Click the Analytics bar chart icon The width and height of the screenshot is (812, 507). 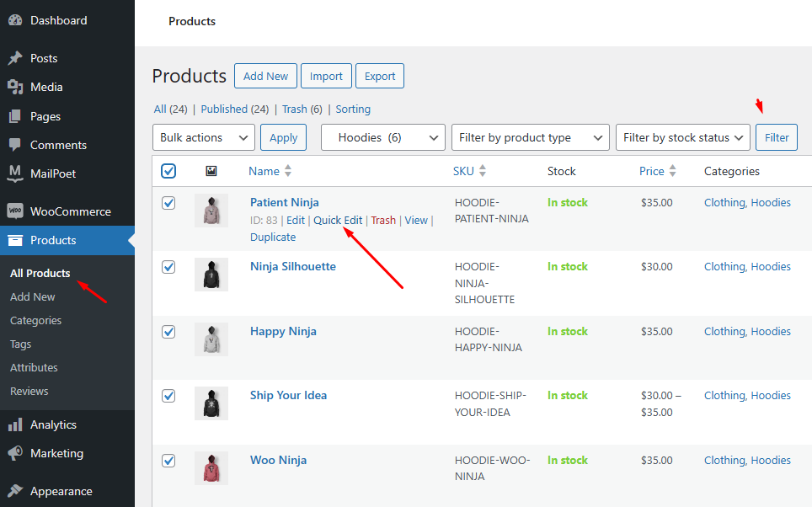coord(15,424)
